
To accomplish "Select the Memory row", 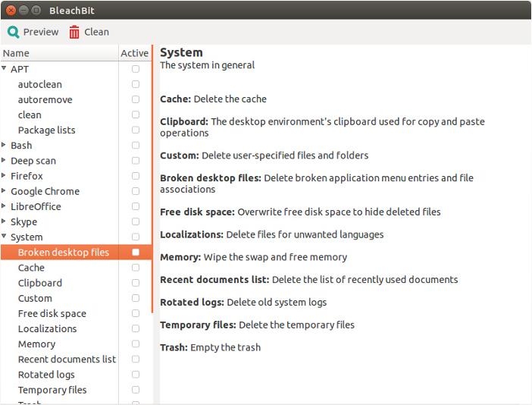I will [x=76, y=344].
